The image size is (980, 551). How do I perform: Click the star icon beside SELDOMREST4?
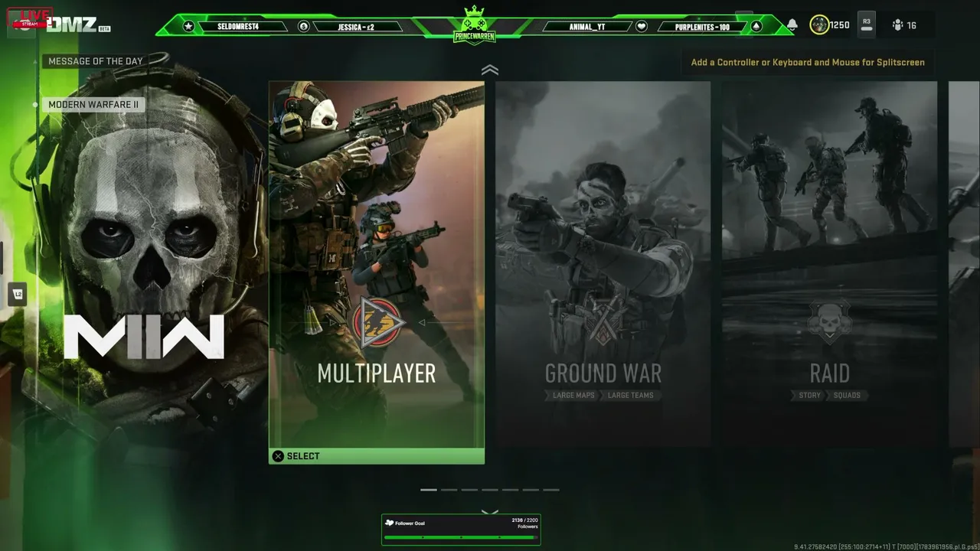189,26
